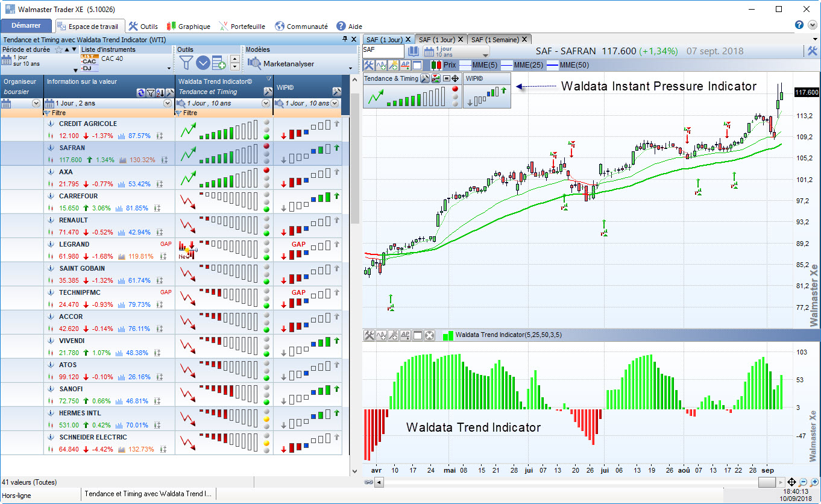This screenshot has height=504, width=821.
Task: Open the Outils menu
Action: (x=143, y=26)
